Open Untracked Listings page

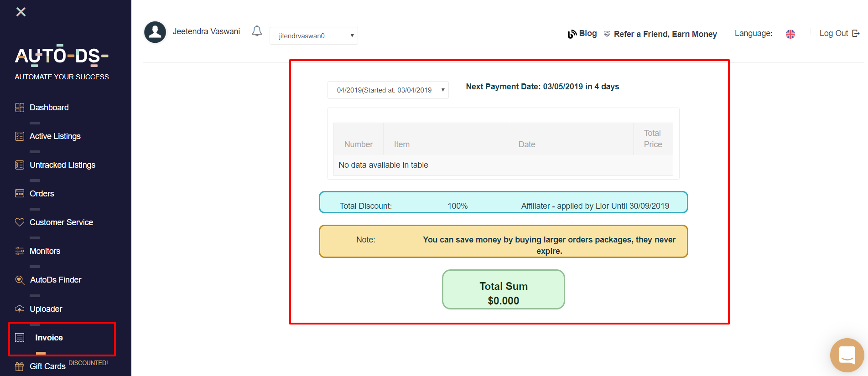pyautogui.click(x=62, y=165)
